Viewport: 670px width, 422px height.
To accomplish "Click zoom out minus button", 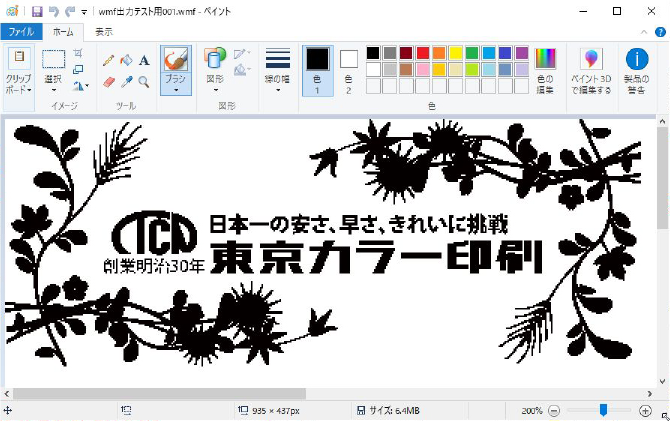I will click(554, 411).
